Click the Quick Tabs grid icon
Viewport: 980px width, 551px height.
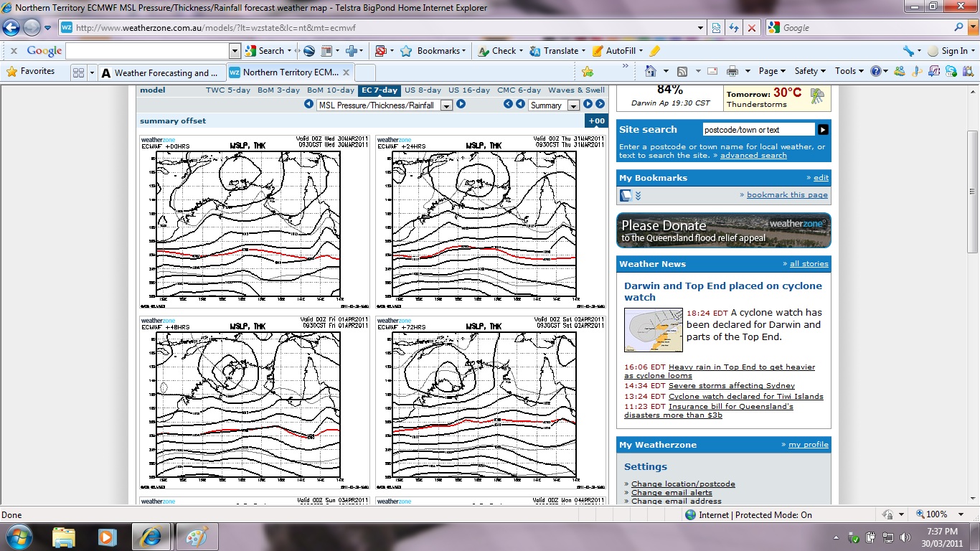[79, 72]
